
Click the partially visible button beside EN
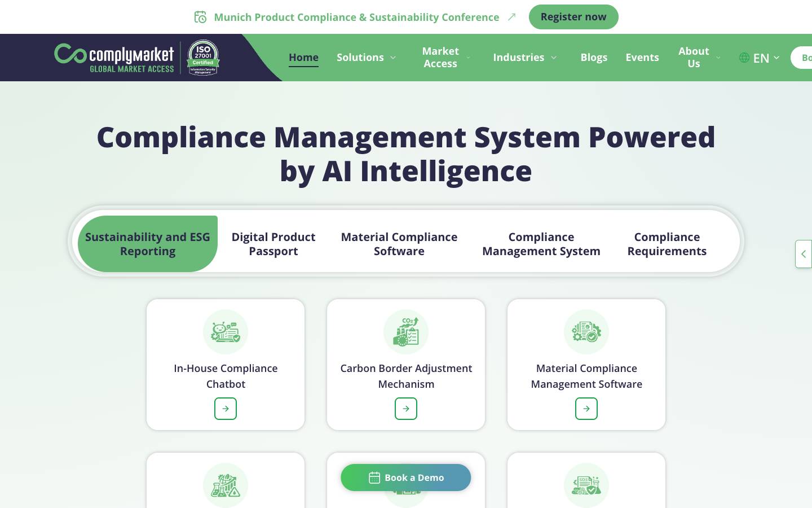pyautogui.click(x=801, y=58)
